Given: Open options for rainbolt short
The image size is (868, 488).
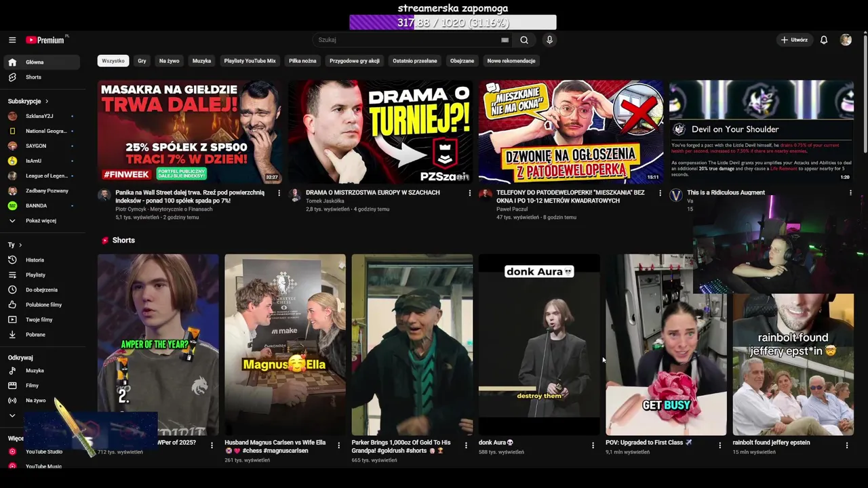Looking at the screenshot, I should tap(846, 445).
